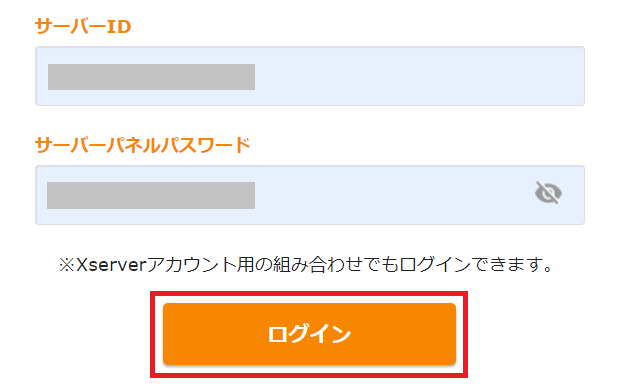
Task: Click the white ログイン text on orange button
Action: point(309,334)
